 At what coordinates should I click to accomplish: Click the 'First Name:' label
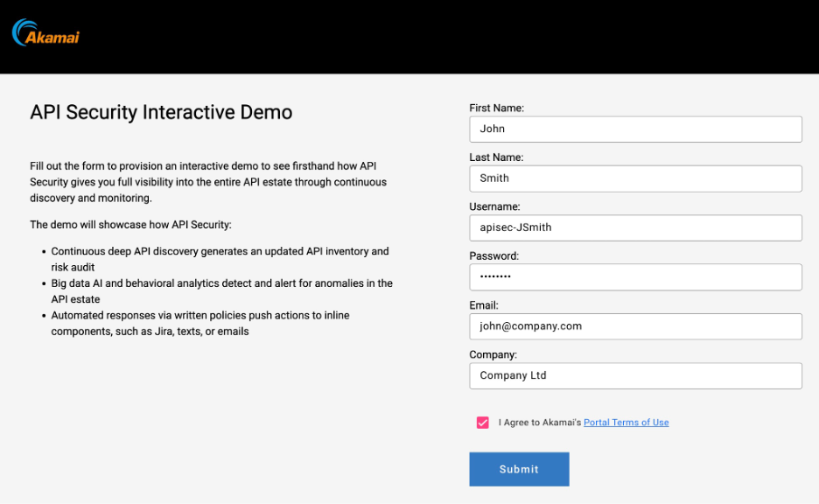[496, 108]
